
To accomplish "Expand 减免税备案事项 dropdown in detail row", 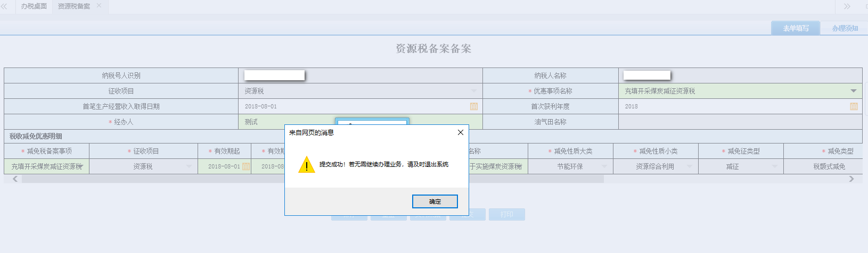I will pyautogui.click(x=81, y=166).
